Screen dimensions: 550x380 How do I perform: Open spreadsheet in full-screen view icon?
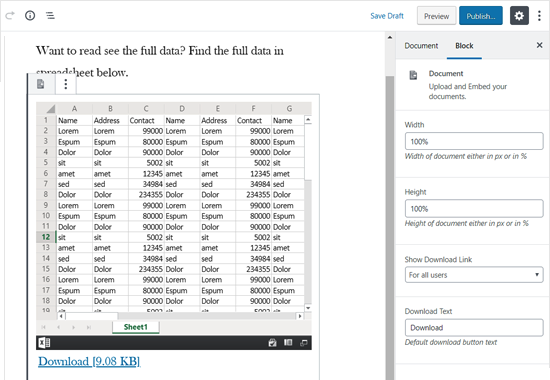point(303,343)
